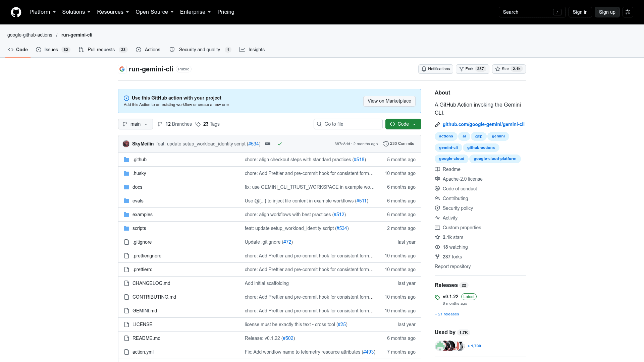Click View on Marketplace button
This screenshot has height=362, width=644.
coord(389,101)
